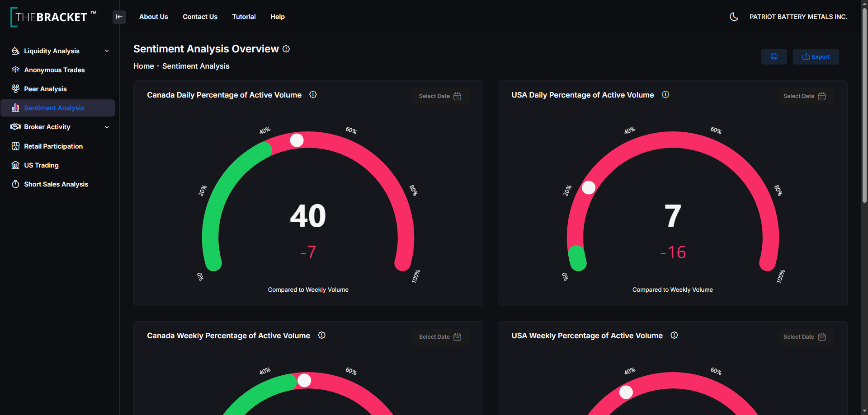Open Select Date on Canada Weekly card

pos(440,337)
